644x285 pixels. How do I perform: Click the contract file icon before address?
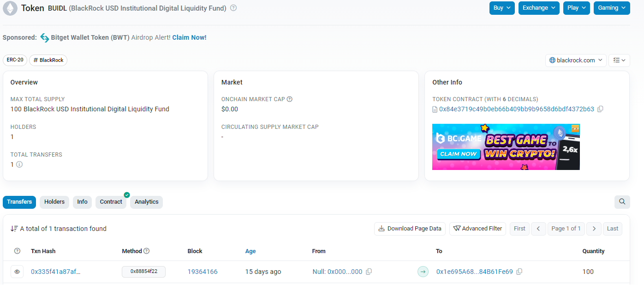[435, 109]
